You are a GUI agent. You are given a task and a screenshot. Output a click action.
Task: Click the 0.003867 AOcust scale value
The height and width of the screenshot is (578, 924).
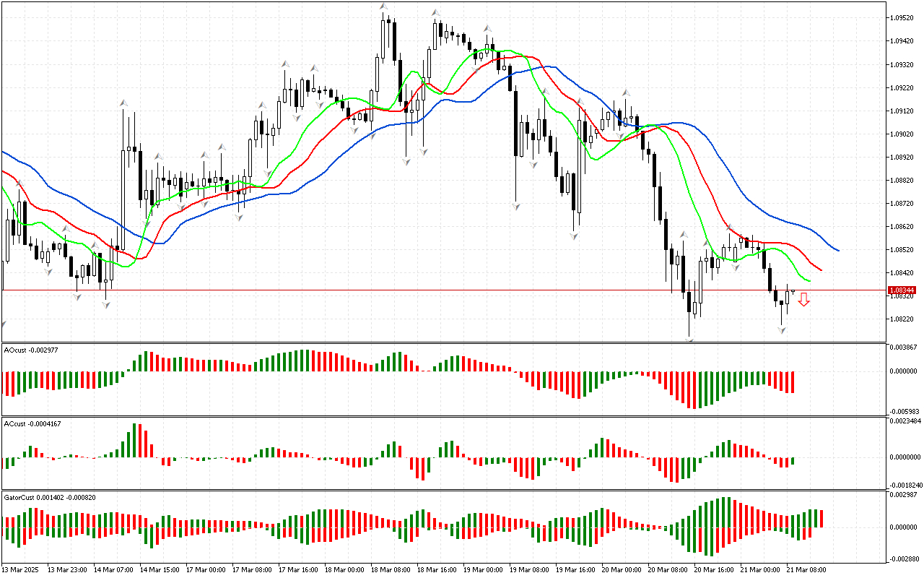[904, 348]
